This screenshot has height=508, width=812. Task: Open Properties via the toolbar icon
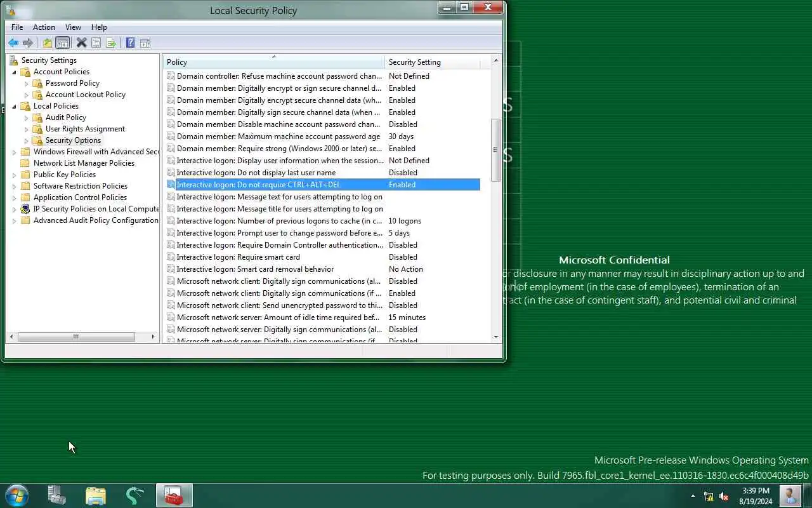[96, 43]
